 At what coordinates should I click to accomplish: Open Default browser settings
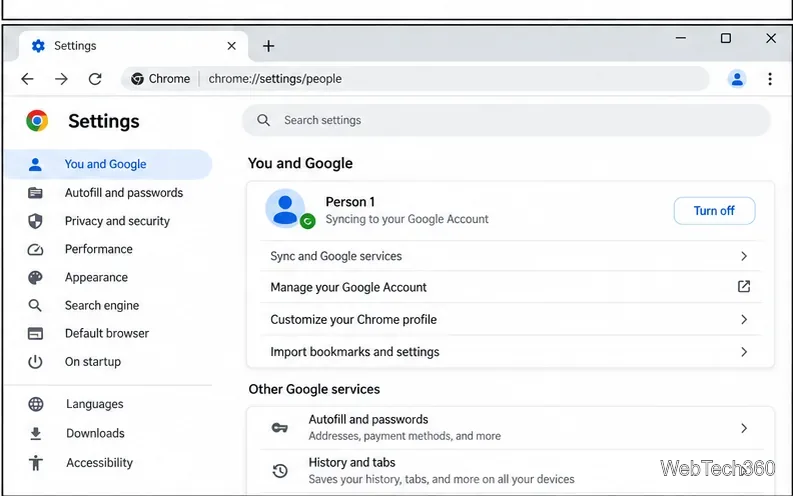click(108, 333)
